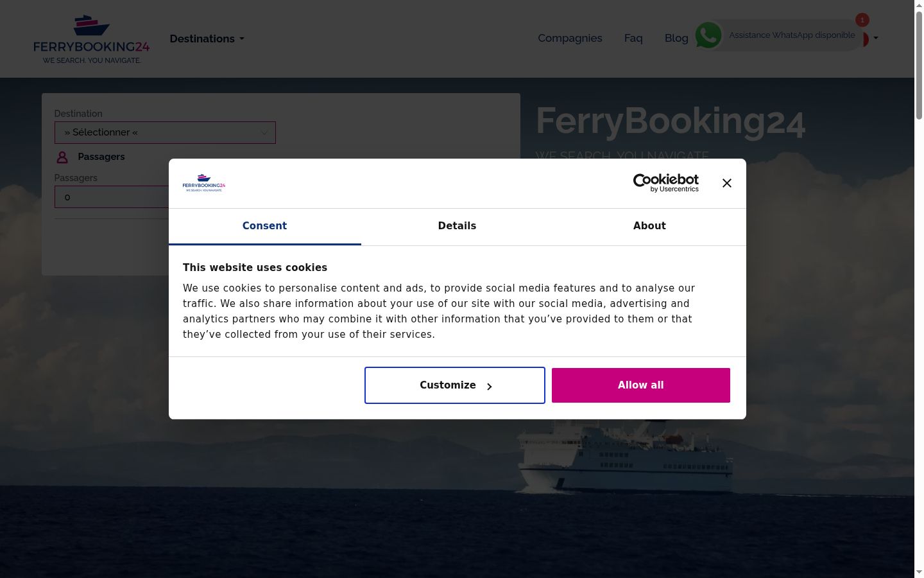Open the language flag dropdown arrow
This screenshot has height=578, width=924.
tap(876, 38)
